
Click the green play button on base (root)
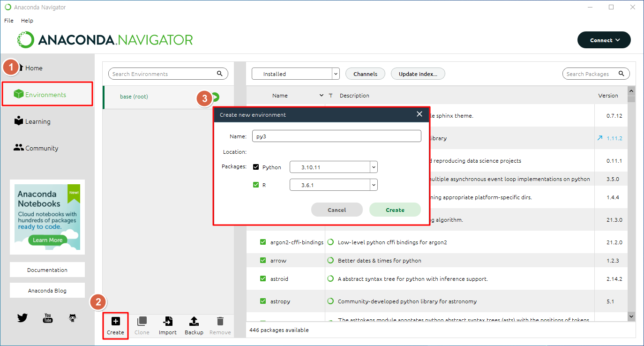[x=215, y=97]
